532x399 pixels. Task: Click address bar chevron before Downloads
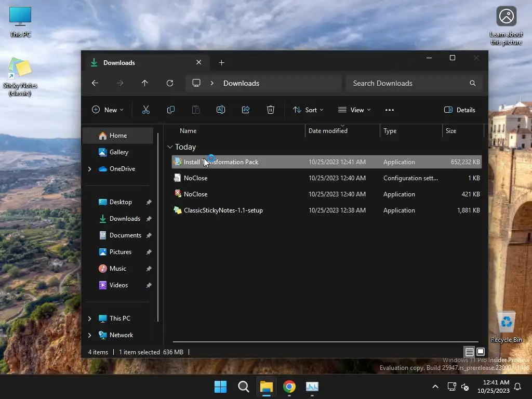(212, 83)
